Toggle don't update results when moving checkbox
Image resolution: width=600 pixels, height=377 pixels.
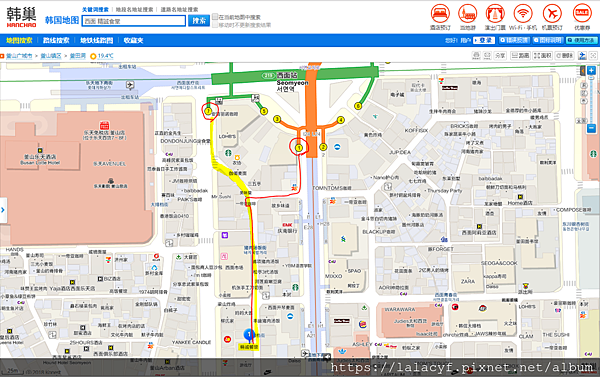(x=215, y=24)
